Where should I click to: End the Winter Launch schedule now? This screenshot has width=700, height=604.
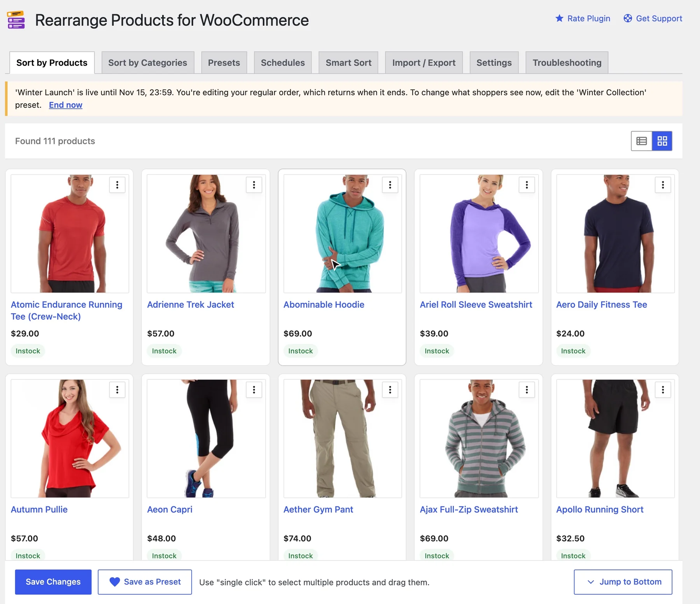point(65,105)
